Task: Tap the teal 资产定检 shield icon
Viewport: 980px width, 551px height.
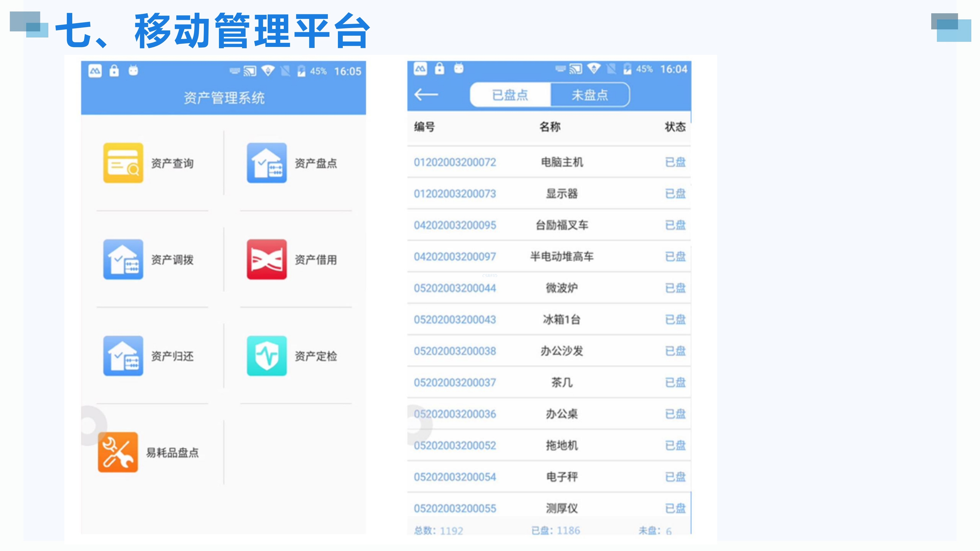Action: click(x=266, y=356)
